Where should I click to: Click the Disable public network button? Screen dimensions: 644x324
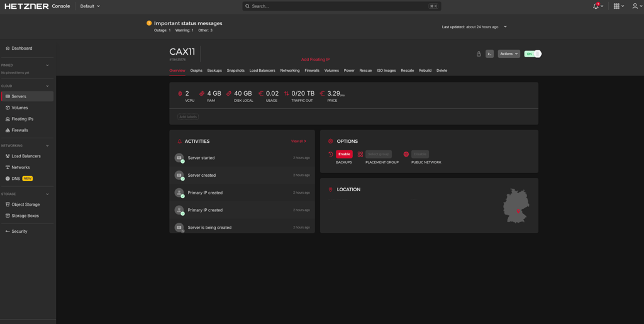(420, 154)
